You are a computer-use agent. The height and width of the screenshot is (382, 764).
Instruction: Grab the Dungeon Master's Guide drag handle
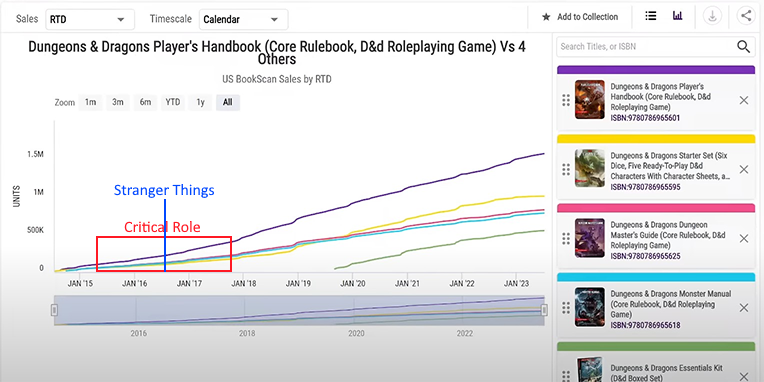(566, 239)
